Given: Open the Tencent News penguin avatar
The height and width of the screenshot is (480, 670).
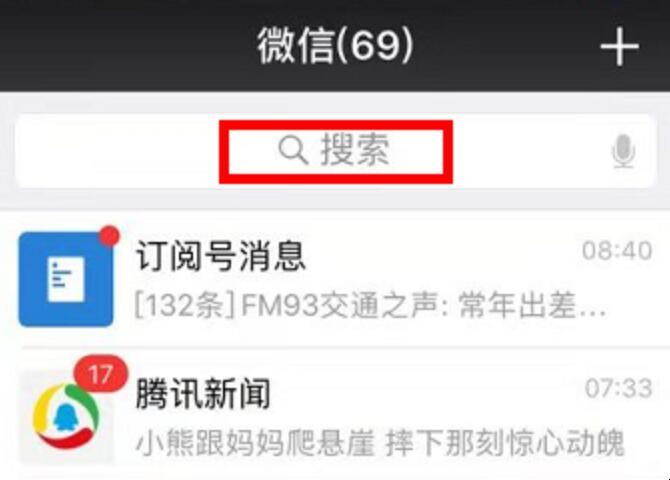Looking at the screenshot, I should [x=66, y=417].
